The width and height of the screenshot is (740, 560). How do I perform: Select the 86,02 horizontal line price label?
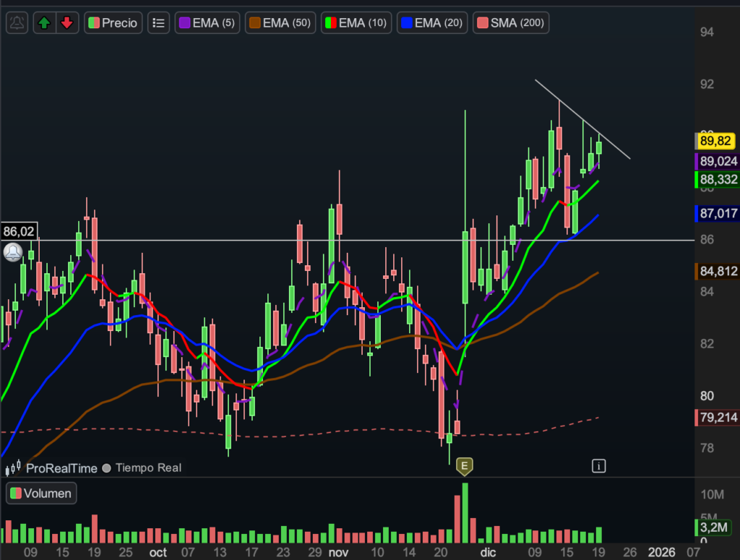(19, 232)
